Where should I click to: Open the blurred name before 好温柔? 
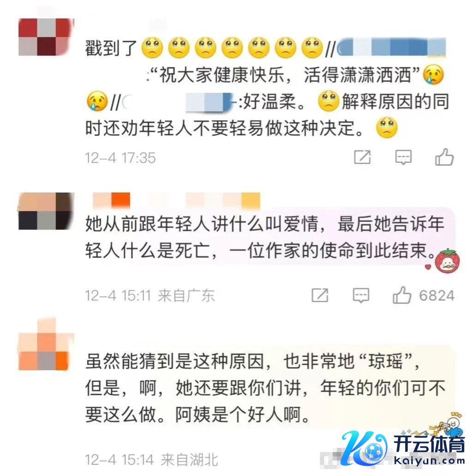[x=179, y=102]
